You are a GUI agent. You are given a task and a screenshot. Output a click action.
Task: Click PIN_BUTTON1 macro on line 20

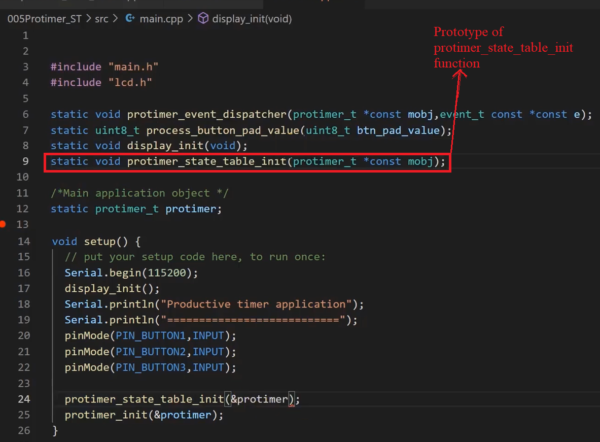tap(150, 336)
